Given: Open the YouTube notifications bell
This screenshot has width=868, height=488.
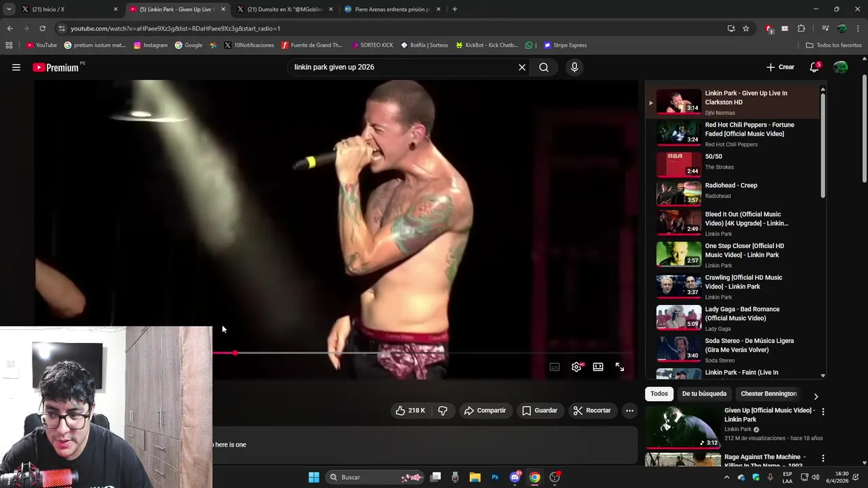Looking at the screenshot, I should (814, 67).
